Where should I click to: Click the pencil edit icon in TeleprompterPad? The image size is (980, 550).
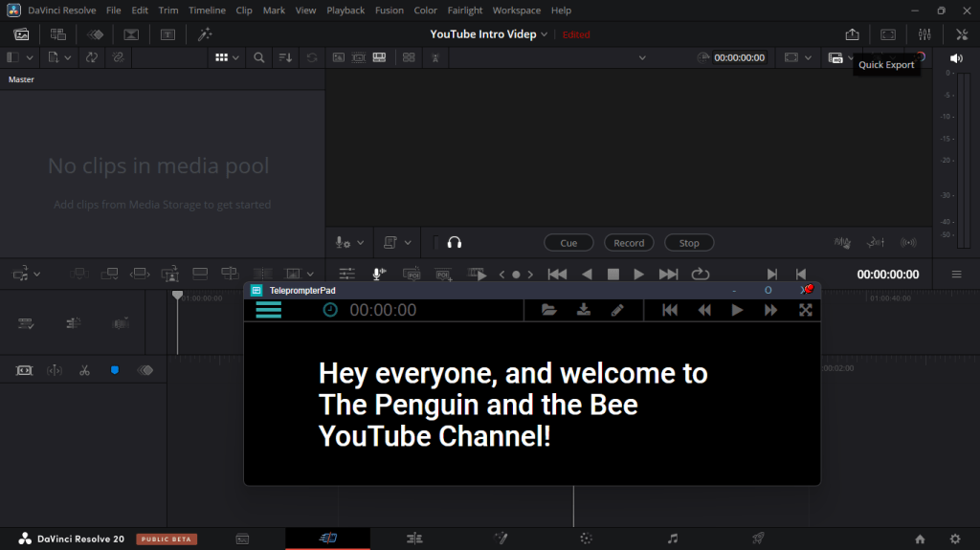(617, 310)
